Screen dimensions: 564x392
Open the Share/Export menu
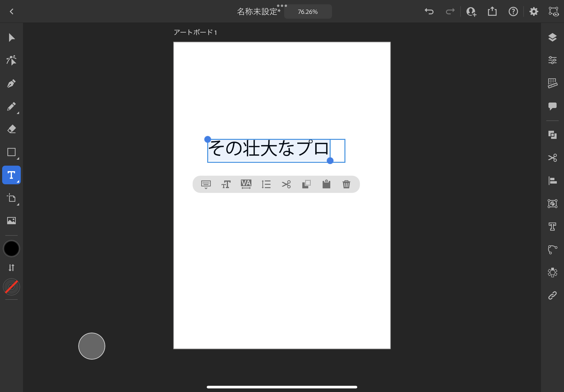pyautogui.click(x=492, y=11)
